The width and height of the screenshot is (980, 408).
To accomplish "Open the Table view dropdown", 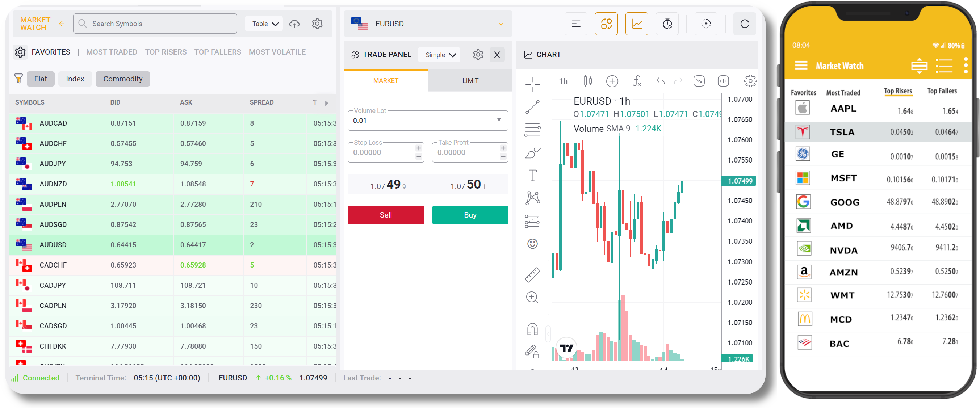I will click(x=264, y=24).
